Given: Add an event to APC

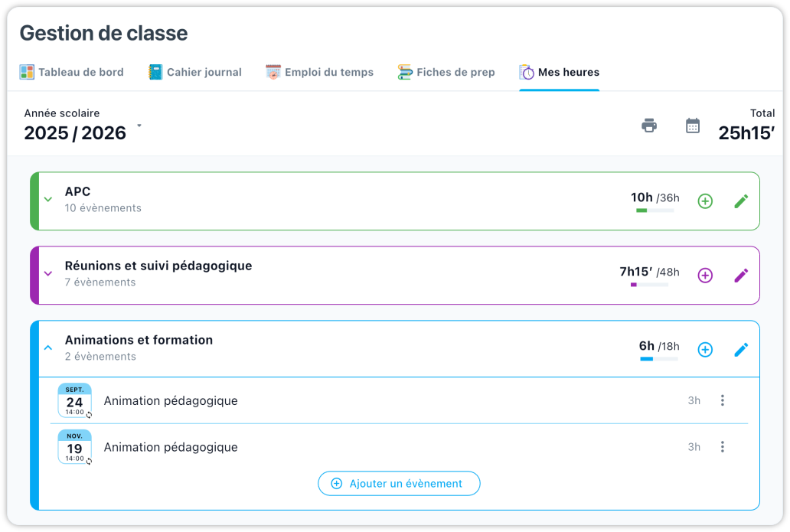Looking at the screenshot, I should (x=705, y=201).
